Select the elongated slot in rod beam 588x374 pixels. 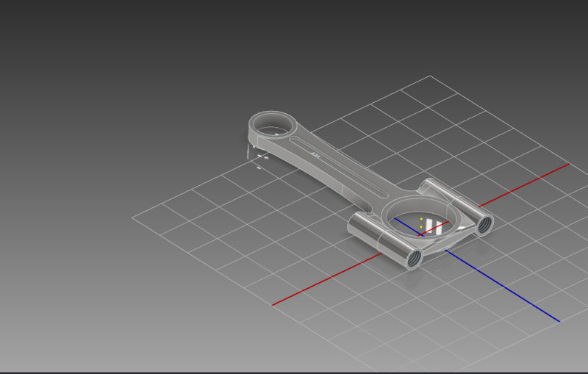tap(339, 167)
